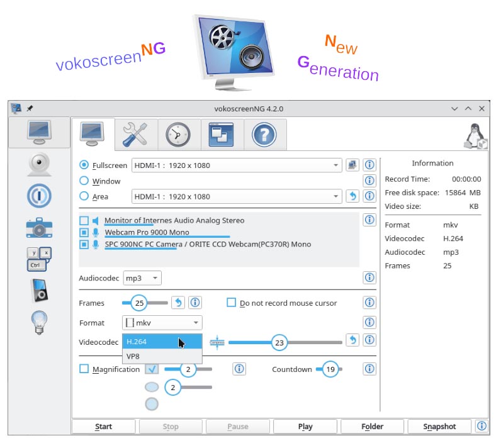Screen dimensions: 501x448
Task: Select the Window recording radio button
Action: (84, 181)
